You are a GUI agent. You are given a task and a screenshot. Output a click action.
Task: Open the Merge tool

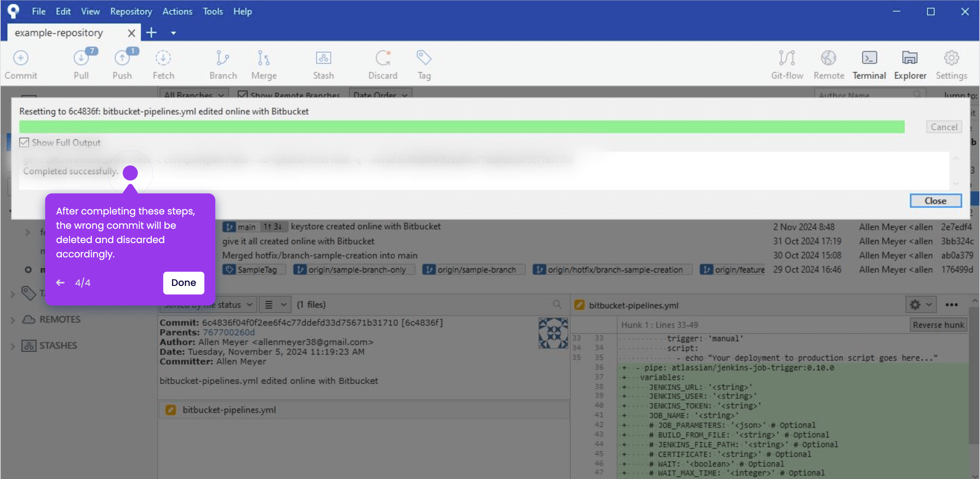(x=264, y=58)
